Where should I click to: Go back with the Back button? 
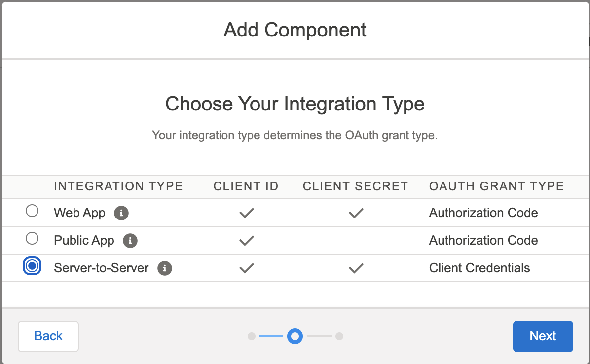coord(48,336)
